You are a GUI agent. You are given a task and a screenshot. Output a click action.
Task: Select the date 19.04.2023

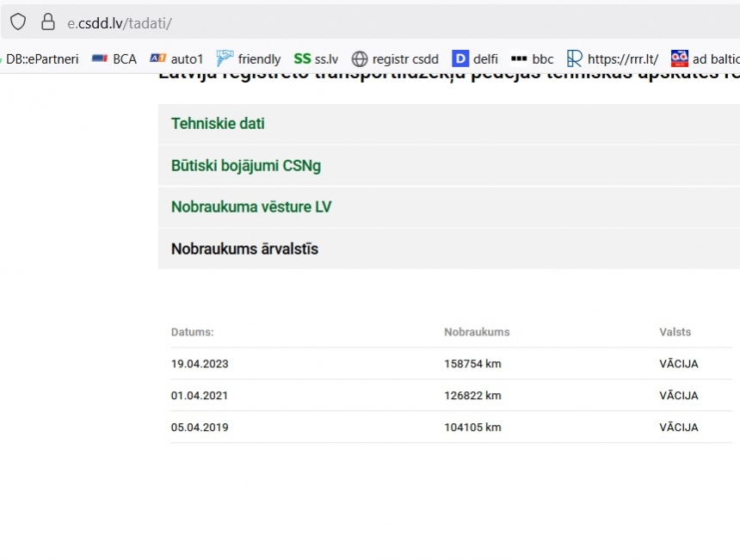click(x=200, y=364)
